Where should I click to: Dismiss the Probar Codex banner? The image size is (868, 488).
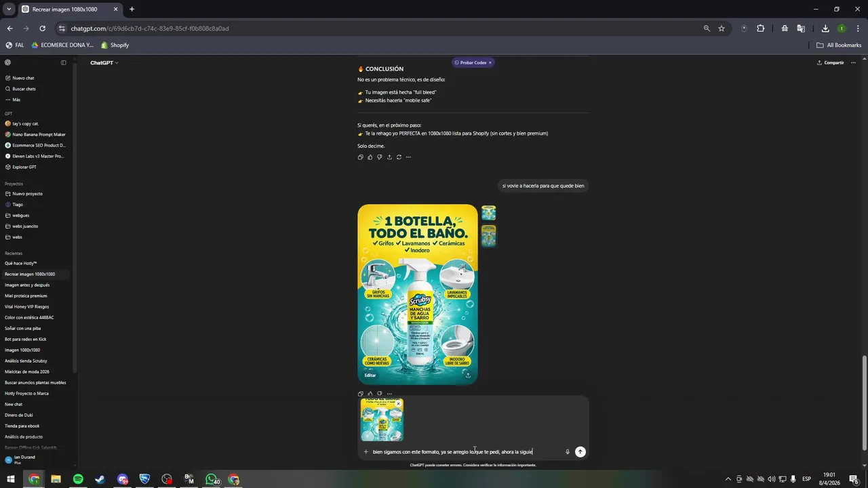[490, 62]
